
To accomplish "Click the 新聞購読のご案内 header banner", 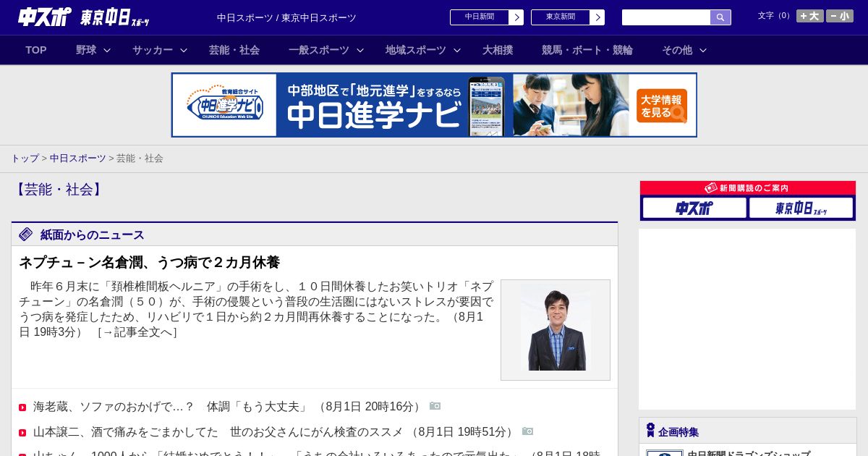I will coord(748,187).
